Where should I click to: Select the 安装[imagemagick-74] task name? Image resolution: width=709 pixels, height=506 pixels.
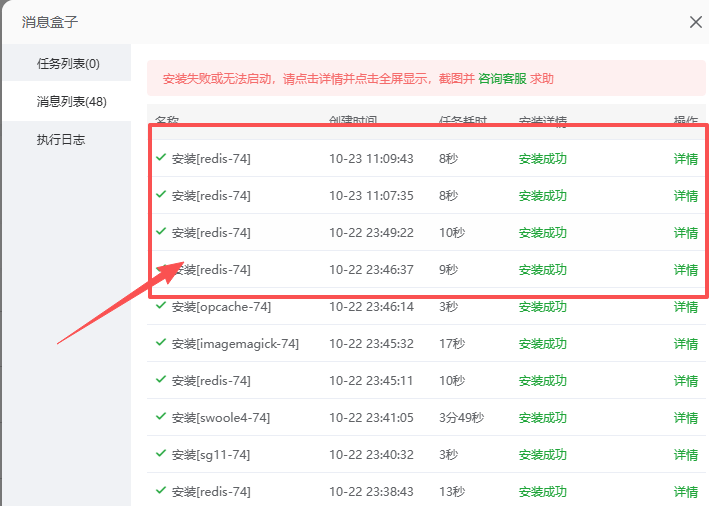235,344
